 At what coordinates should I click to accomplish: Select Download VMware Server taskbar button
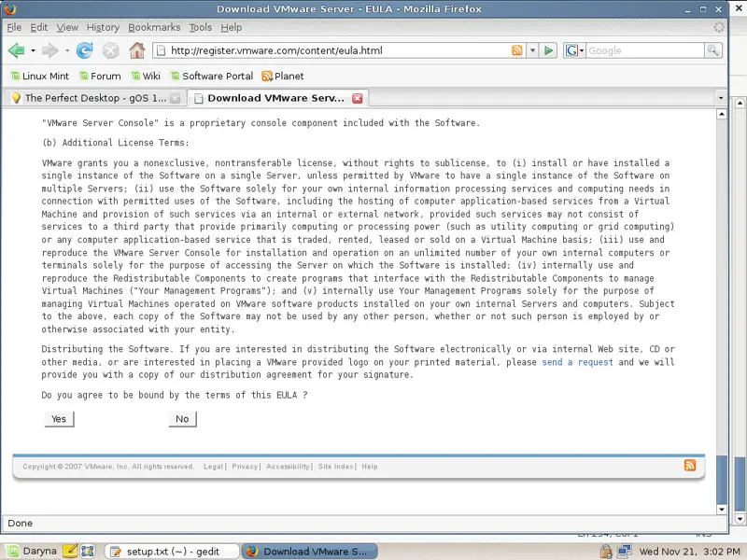(310, 552)
